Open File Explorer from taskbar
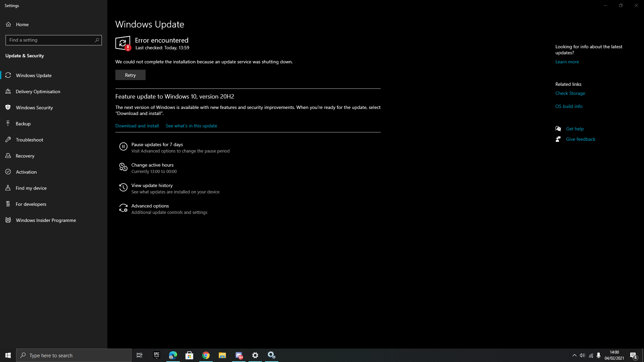This screenshot has height=362, width=644. 222,355
